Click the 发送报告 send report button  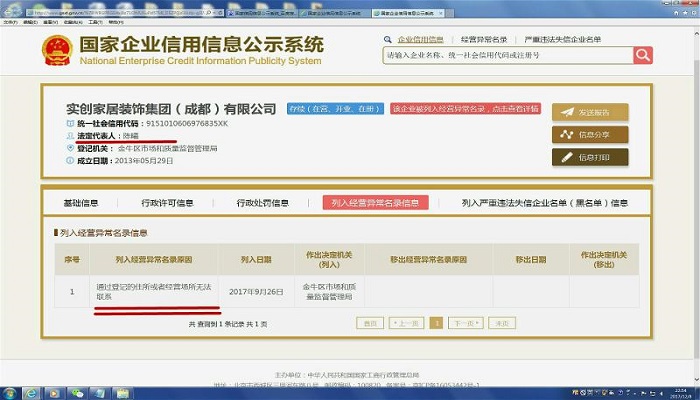coord(590,111)
